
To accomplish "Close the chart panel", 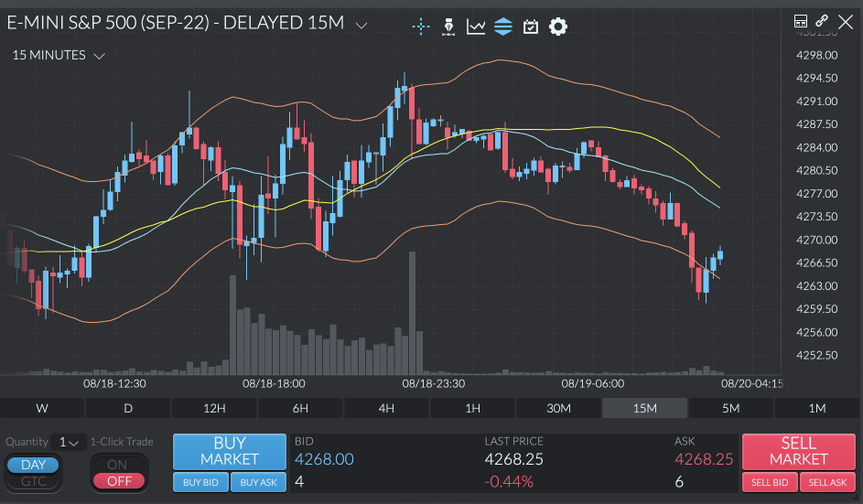I will tap(846, 22).
